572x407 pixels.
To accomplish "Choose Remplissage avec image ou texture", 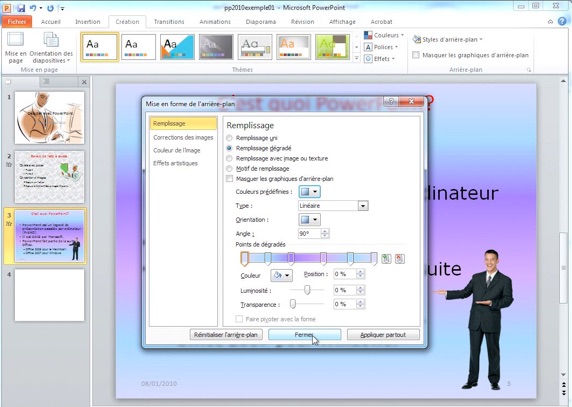I will coord(229,158).
